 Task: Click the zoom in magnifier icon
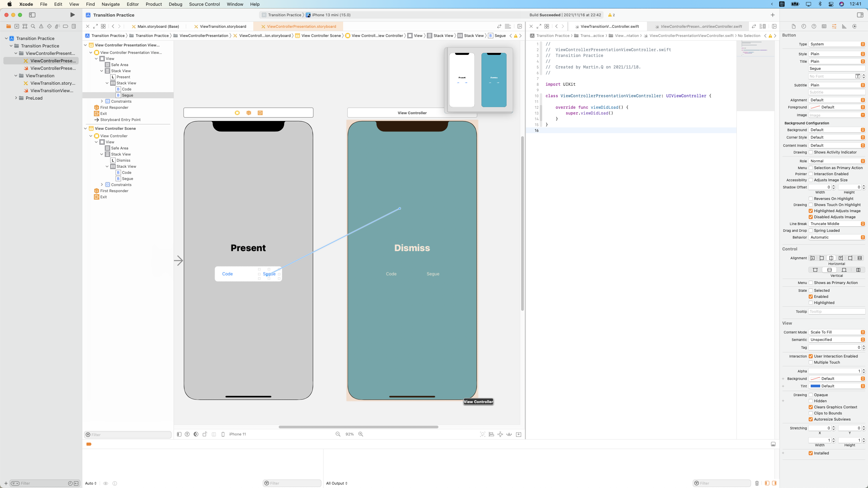361,434
